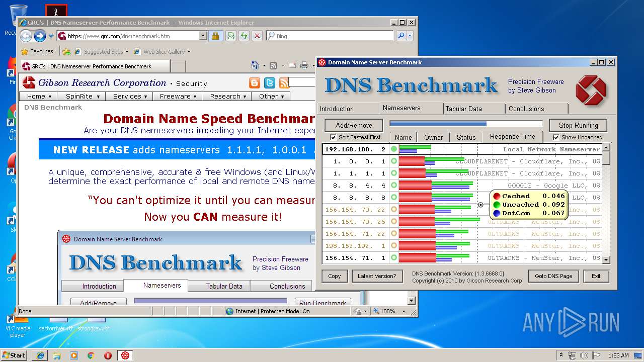This screenshot has width=644, height=362.
Task: Select the Status column tab
Action: point(466,137)
